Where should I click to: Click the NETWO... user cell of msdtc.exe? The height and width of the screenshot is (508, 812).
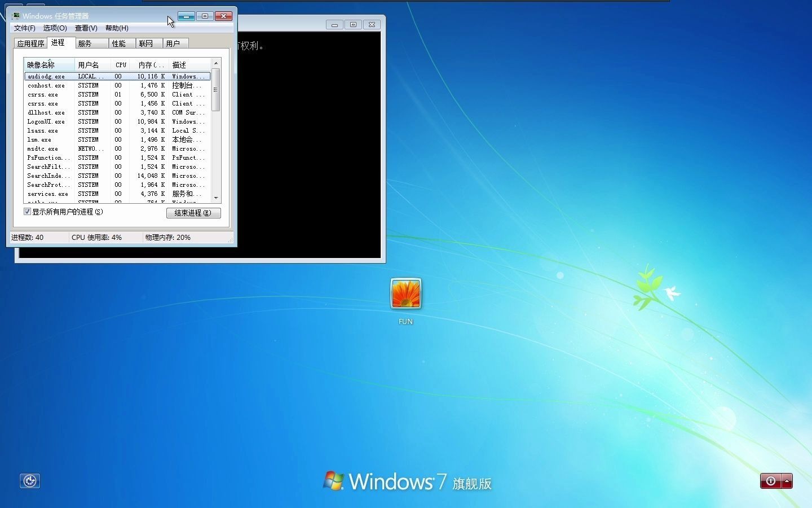[x=90, y=148]
